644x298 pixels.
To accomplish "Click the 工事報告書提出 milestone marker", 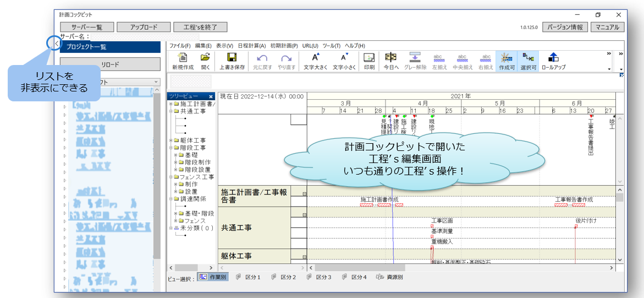I will pyautogui.click(x=591, y=116).
